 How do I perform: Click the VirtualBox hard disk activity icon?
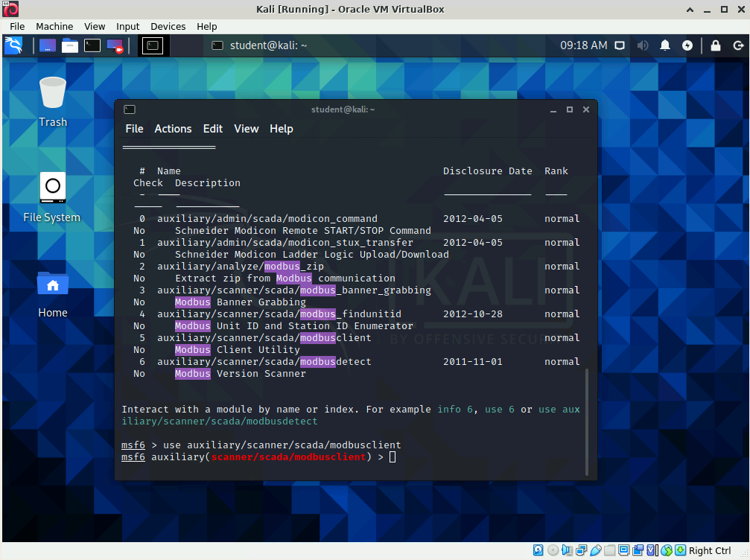[538, 550]
